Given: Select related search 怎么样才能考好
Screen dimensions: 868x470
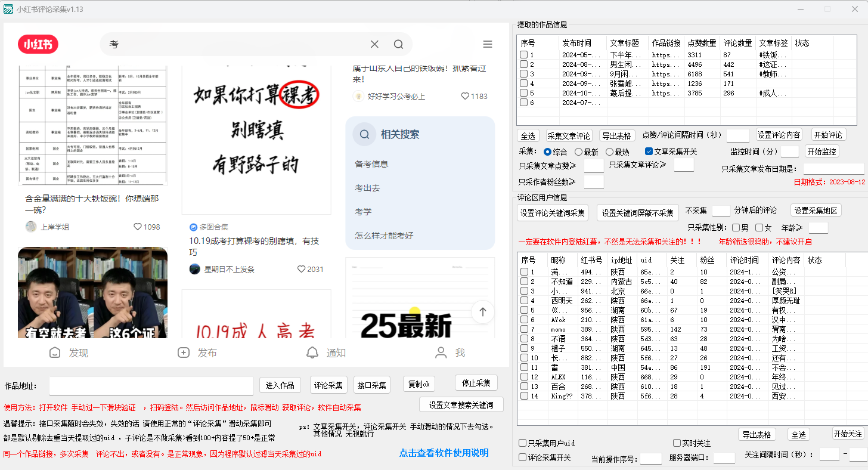Looking at the screenshot, I should 384,236.
